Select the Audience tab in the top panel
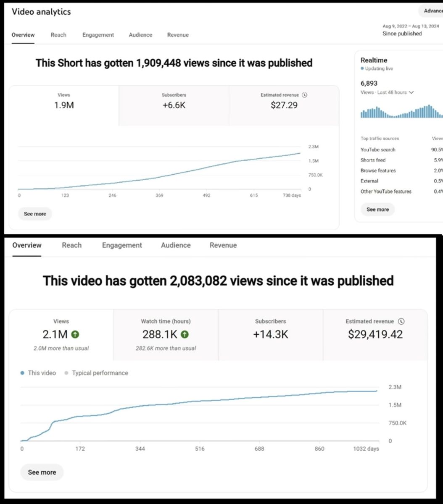This screenshot has height=504, width=443. click(x=140, y=35)
